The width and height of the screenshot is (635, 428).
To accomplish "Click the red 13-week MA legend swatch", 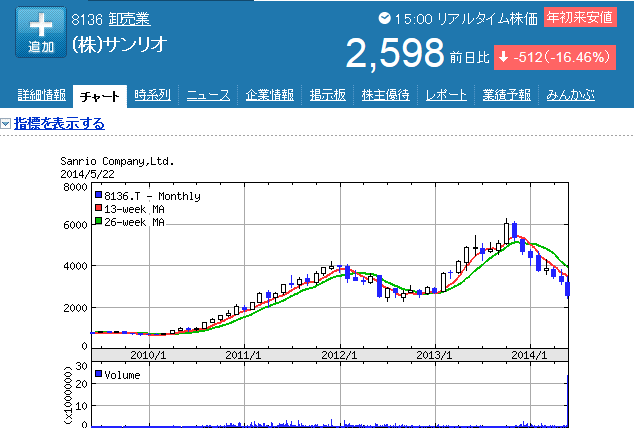I will tap(98, 208).
